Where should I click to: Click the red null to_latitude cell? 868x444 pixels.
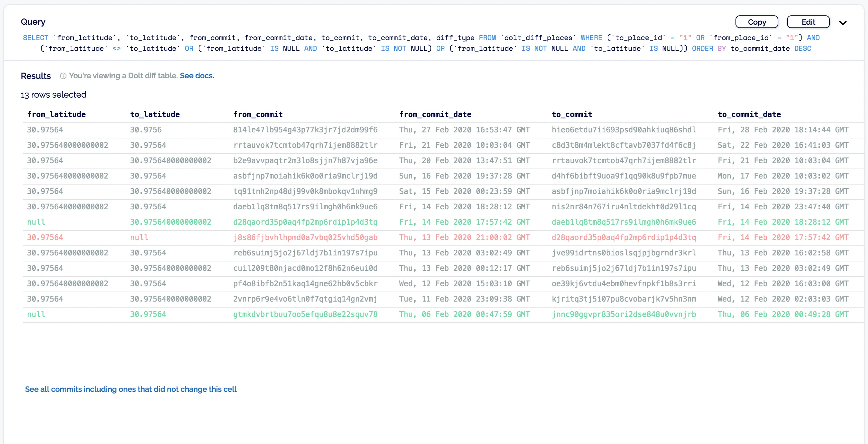pyautogui.click(x=139, y=238)
